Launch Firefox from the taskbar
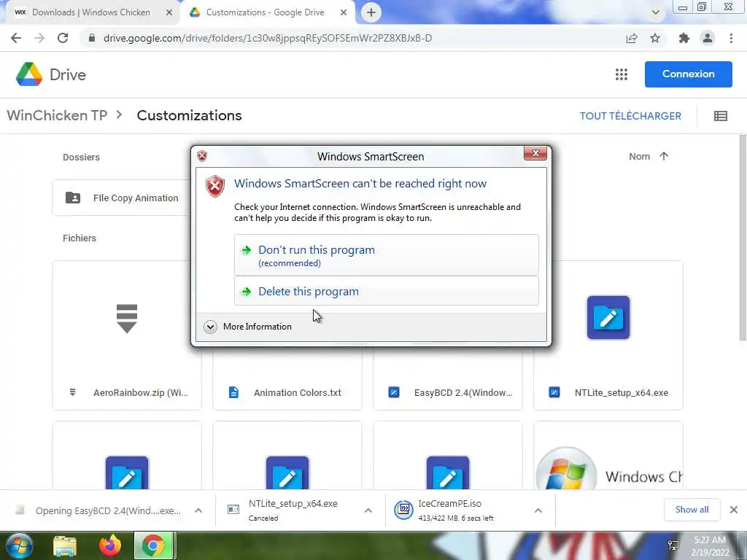Image resolution: width=747 pixels, height=560 pixels. tap(110, 545)
